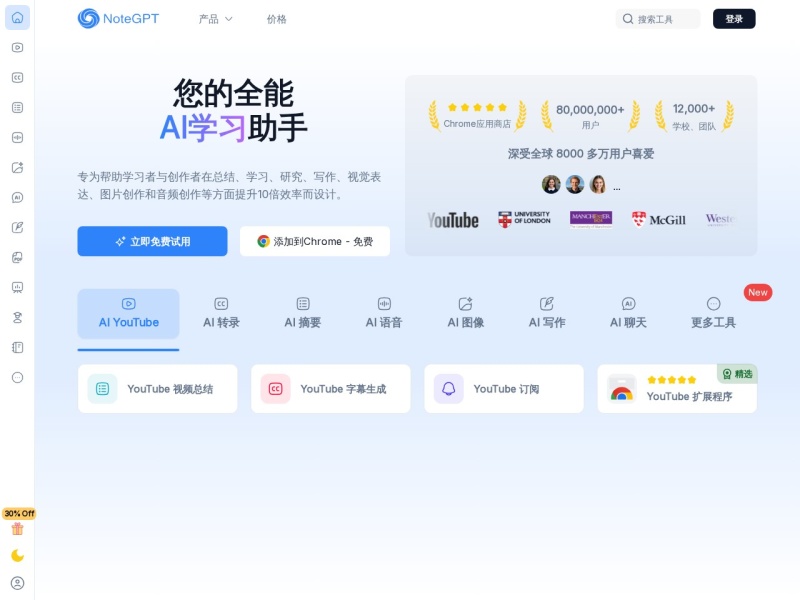The image size is (800, 600).
Task: Open the user account icon at sidebar bottom
Action: (16, 583)
